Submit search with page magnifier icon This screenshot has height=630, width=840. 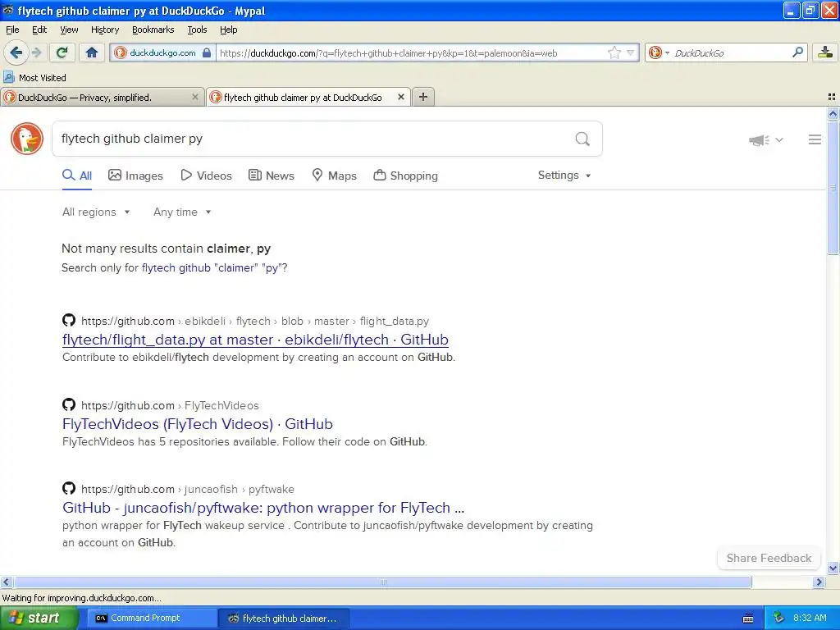pyautogui.click(x=582, y=139)
